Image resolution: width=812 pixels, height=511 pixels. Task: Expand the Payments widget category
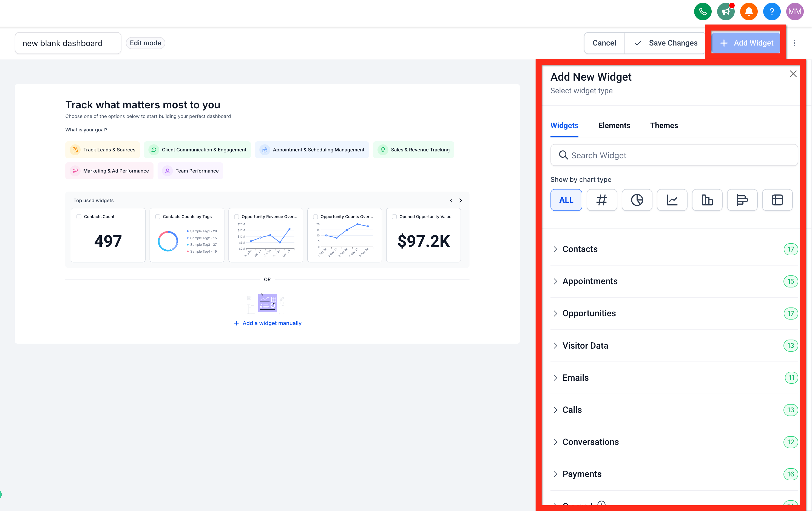(x=582, y=474)
